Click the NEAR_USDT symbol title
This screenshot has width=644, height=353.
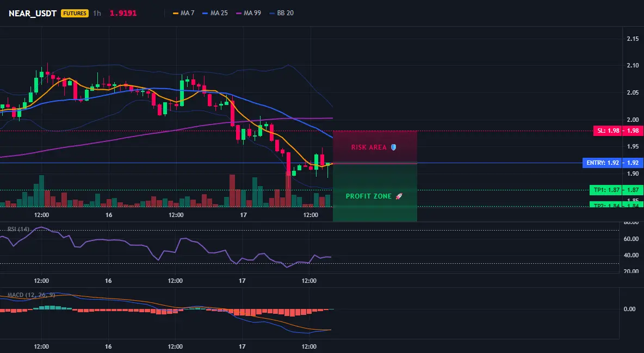click(x=33, y=13)
